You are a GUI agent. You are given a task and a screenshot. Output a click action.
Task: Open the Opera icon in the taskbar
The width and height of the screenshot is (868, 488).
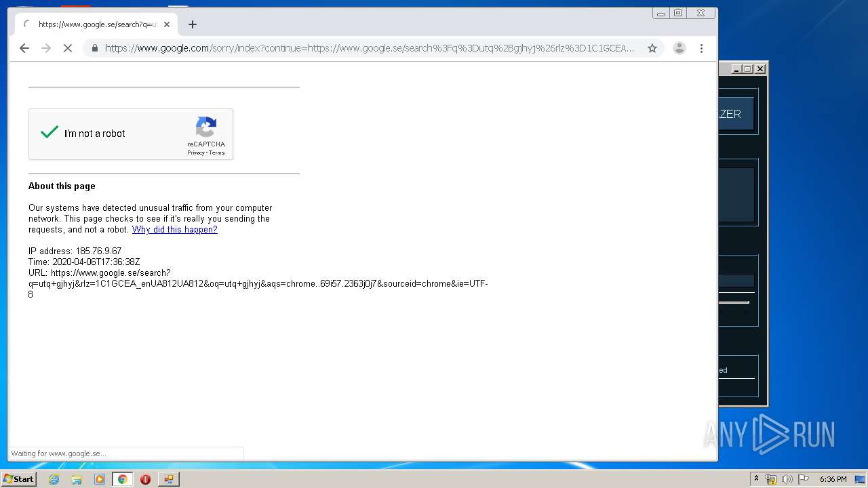pyautogui.click(x=145, y=479)
